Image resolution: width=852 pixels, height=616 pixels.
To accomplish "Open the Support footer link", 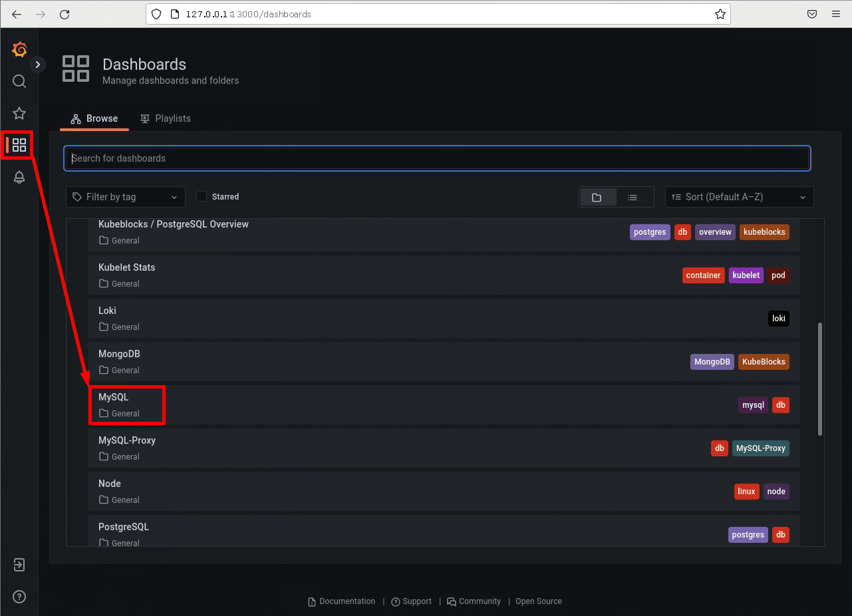I will [412, 601].
